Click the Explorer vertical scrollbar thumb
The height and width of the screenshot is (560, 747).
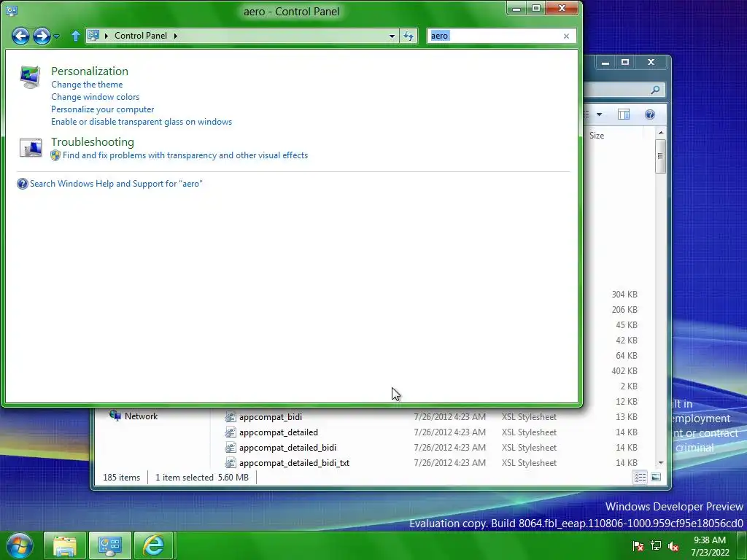(660, 156)
